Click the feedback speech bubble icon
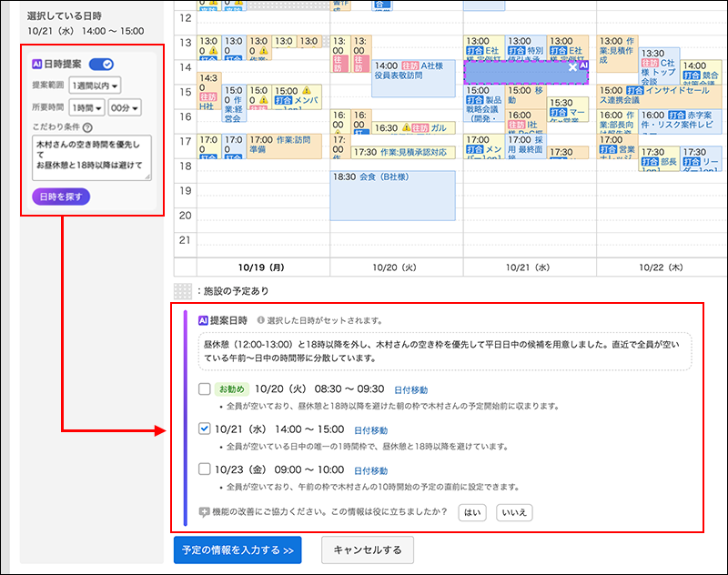The width and height of the screenshot is (728, 575). coord(204,512)
